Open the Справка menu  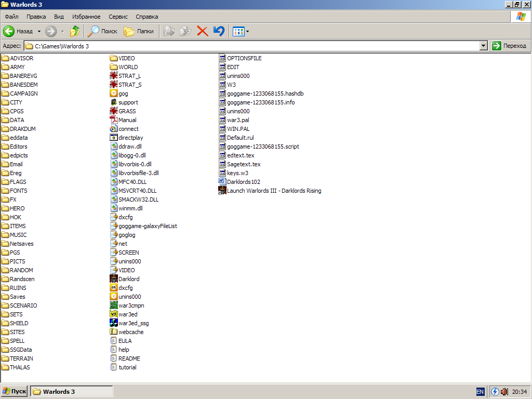[147, 17]
